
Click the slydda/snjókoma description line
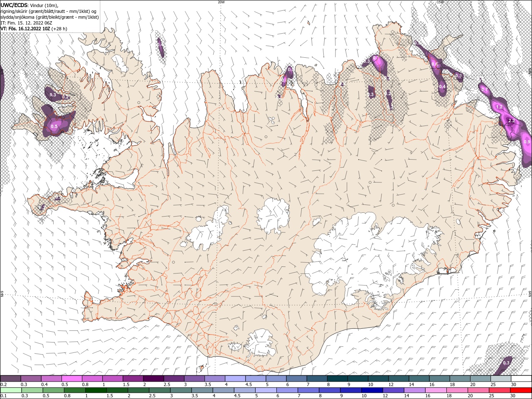49,17
